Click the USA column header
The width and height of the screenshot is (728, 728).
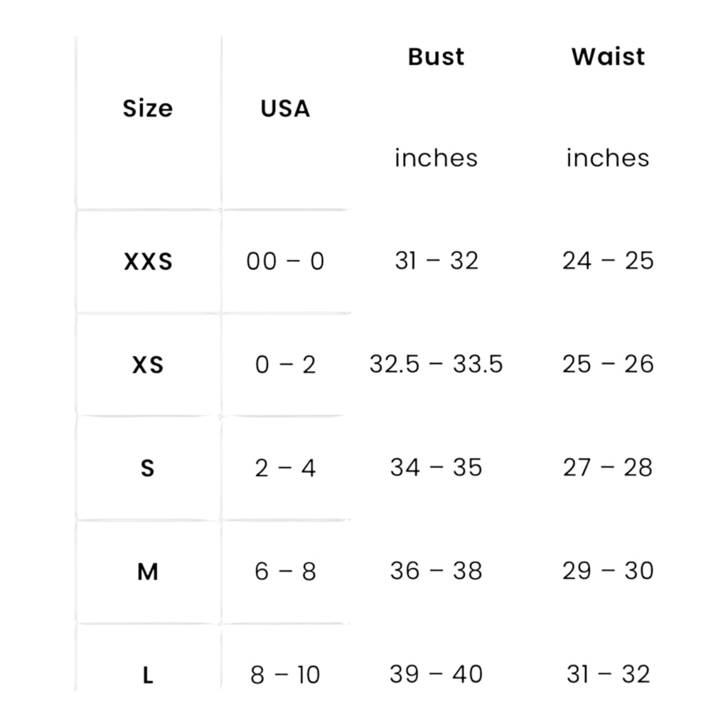pos(285,109)
